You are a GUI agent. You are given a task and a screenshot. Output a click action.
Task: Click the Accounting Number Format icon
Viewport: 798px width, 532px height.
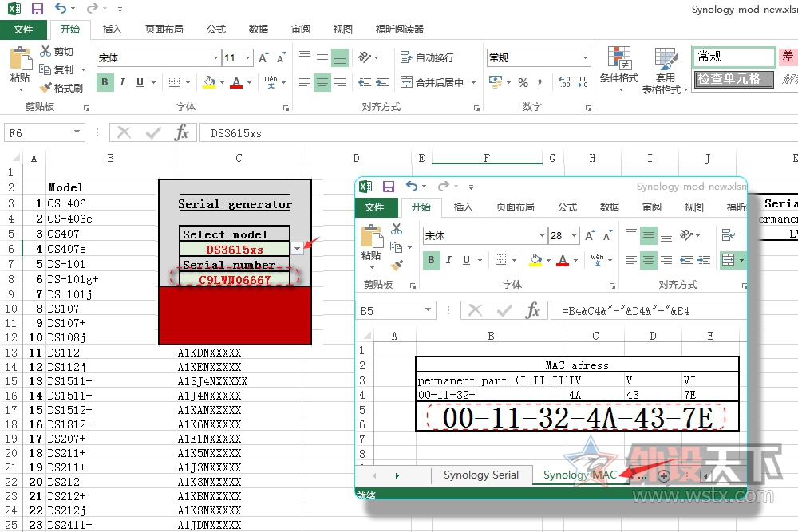(x=496, y=81)
